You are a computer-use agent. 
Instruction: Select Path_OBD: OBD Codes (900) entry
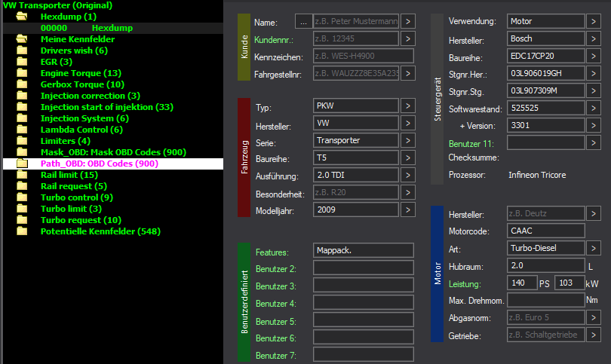click(99, 164)
